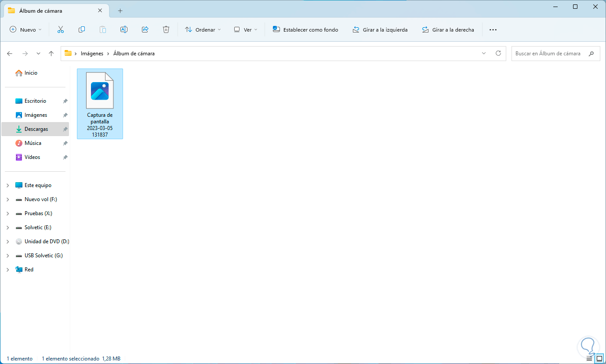Click the pin icon next to Vídeos
The width and height of the screenshot is (606, 364).
pos(65,157)
